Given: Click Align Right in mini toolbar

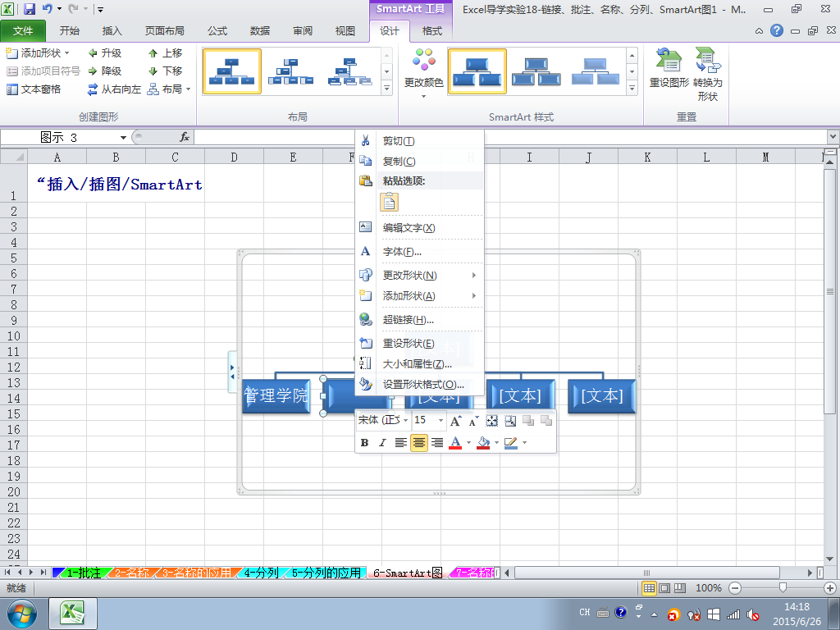Looking at the screenshot, I should coord(437,442).
